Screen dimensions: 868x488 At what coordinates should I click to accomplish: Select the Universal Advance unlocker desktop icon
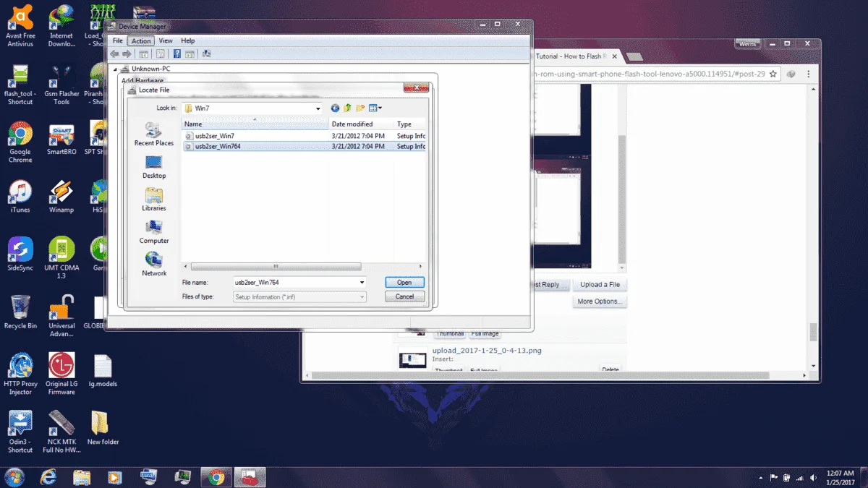tap(61, 316)
